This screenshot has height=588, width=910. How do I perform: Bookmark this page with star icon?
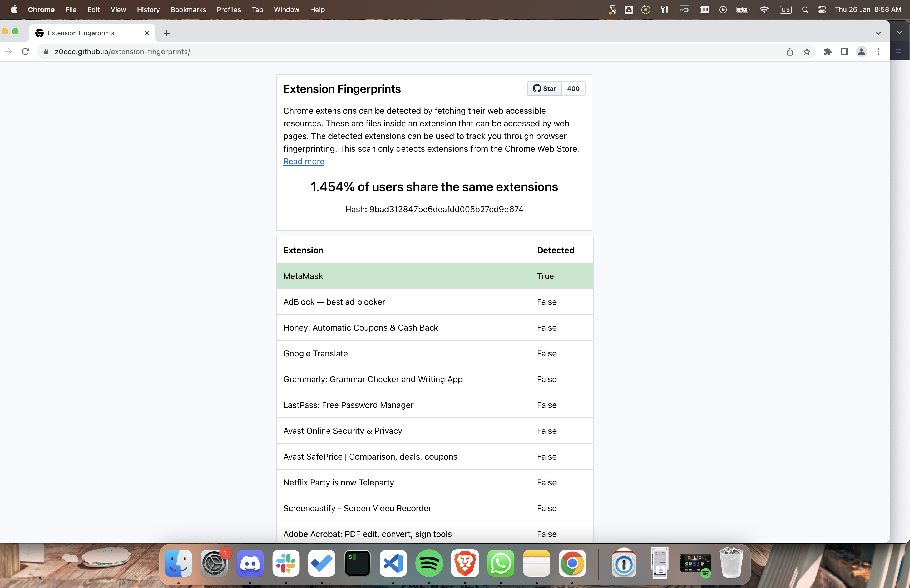click(x=807, y=52)
